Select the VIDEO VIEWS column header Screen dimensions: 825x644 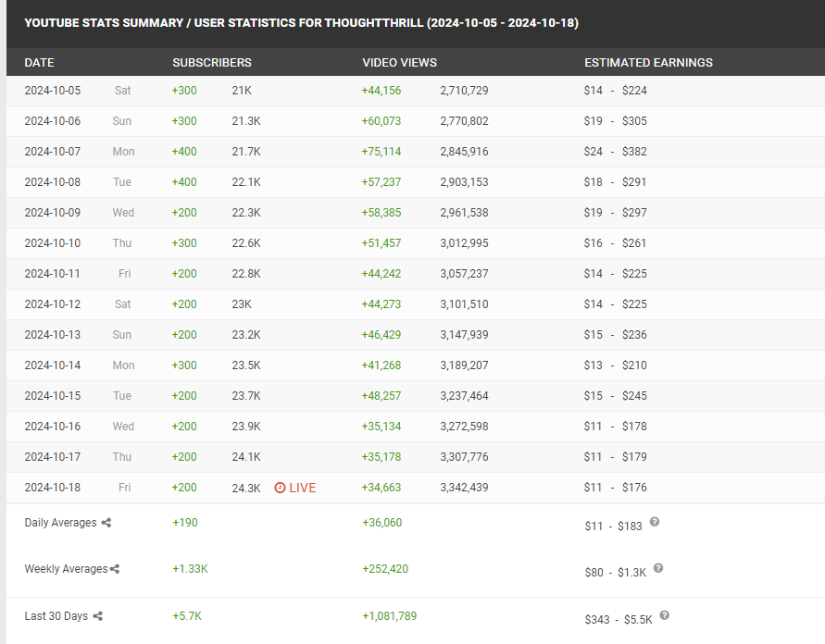click(x=399, y=63)
